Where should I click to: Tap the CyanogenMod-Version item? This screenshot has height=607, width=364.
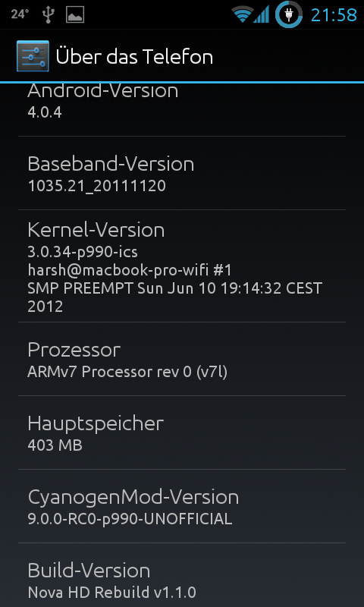click(x=182, y=506)
